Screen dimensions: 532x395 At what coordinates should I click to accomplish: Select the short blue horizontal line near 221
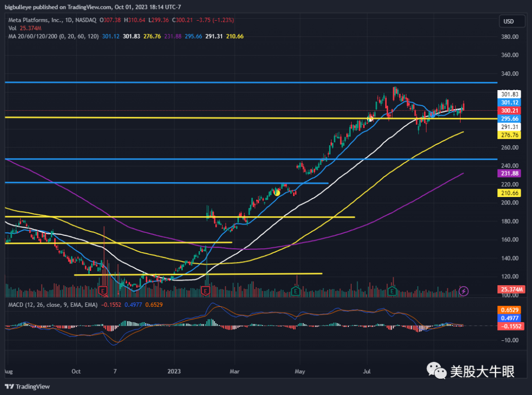[x=166, y=183]
